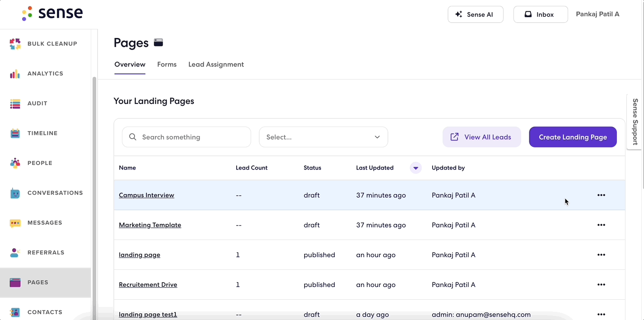Open the Analytics bar chart icon
Viewport: 644px width, 320px height.
[15, 74]
